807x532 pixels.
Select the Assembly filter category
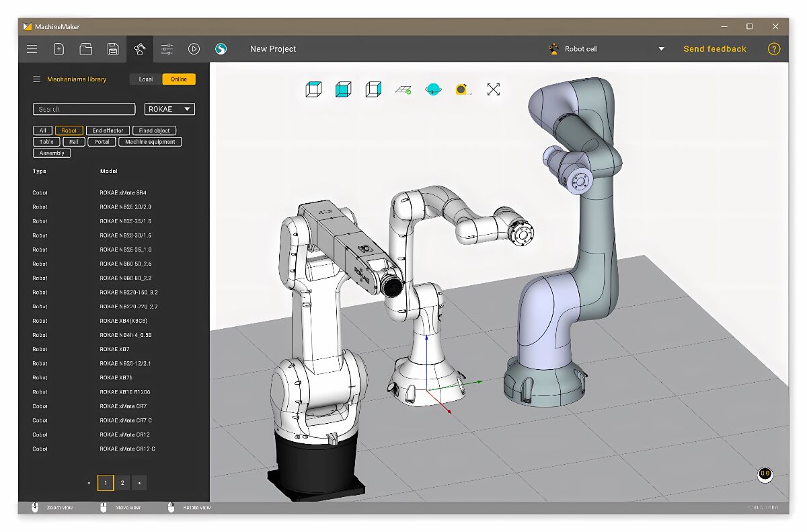click(x=51, y=153)
